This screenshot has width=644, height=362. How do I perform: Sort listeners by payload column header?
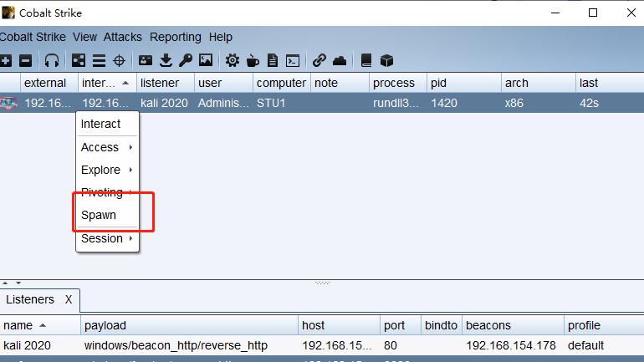(189, 325)
